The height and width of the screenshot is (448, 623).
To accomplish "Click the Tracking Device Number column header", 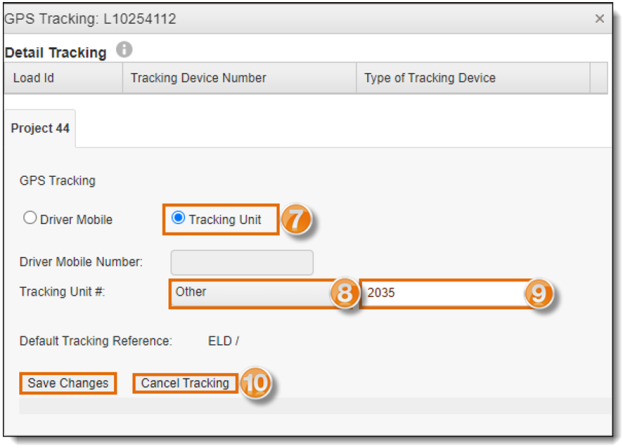I will [x=240, y=78].
